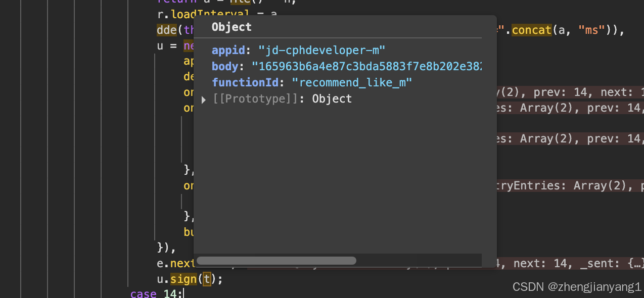Click the functionId property name

click(x=245, y=82)
